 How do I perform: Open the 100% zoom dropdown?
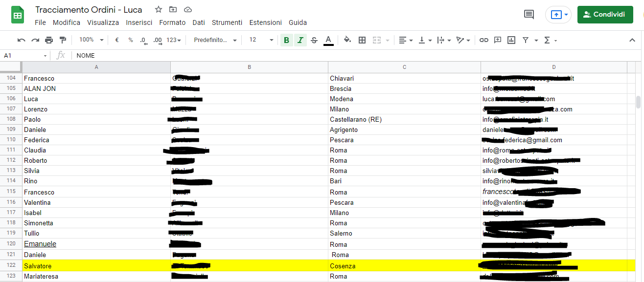point(92,40)
